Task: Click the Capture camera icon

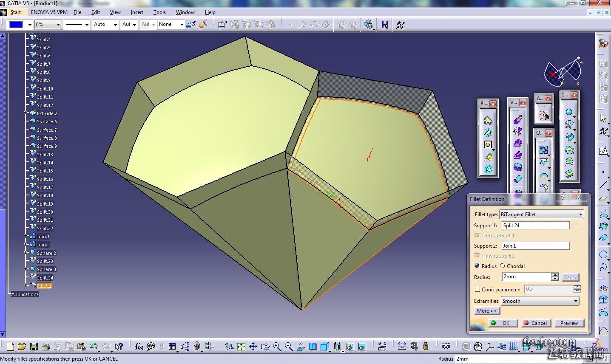Action: point(446,347)
